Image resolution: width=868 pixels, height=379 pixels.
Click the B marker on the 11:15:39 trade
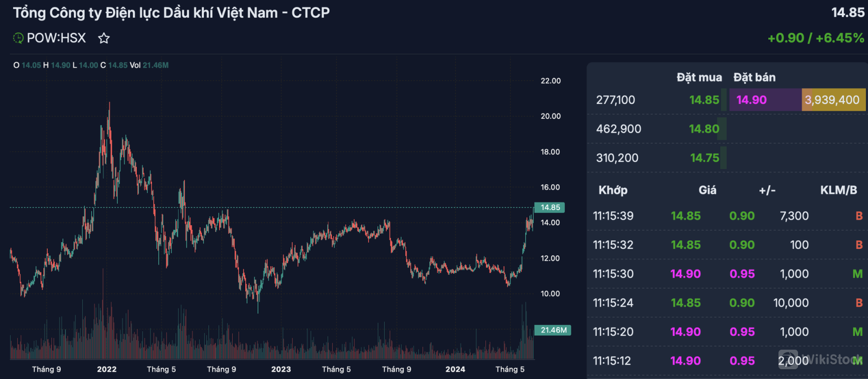click(x=859, y=216)
